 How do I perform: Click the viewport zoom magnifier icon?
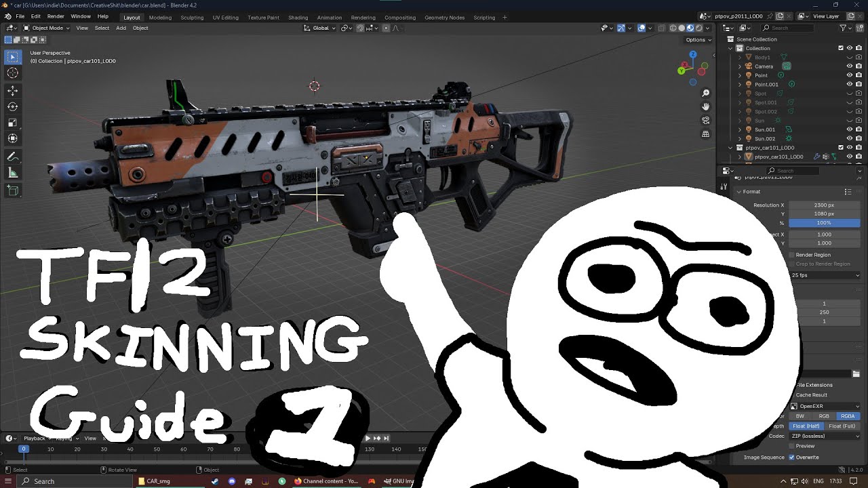pyautogui.click(x=705, y=93)
